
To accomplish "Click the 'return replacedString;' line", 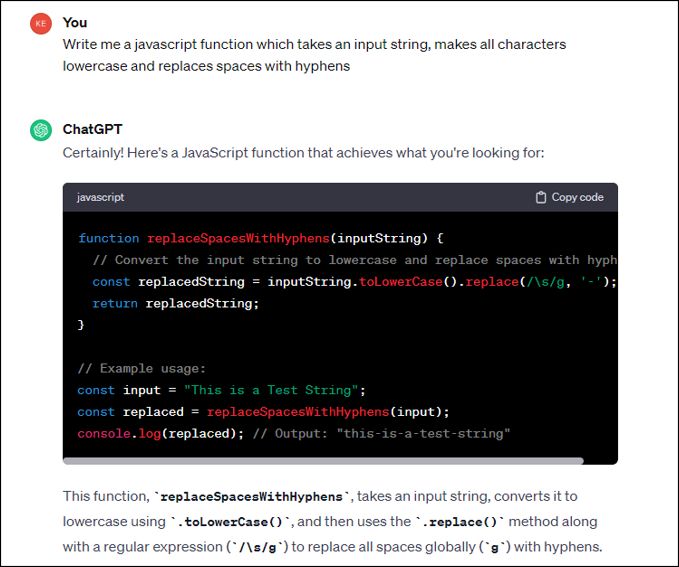I will 175,304.
